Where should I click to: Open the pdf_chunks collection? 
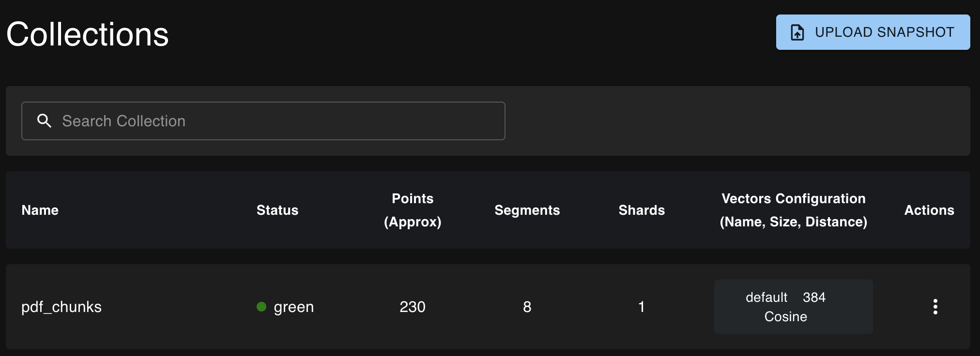point(61,307)
